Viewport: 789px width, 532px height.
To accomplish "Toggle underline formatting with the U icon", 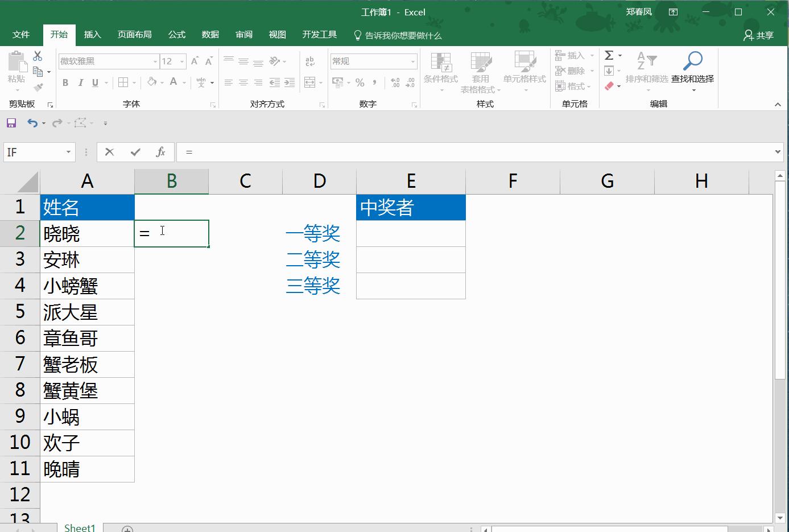I will [96, 83].
